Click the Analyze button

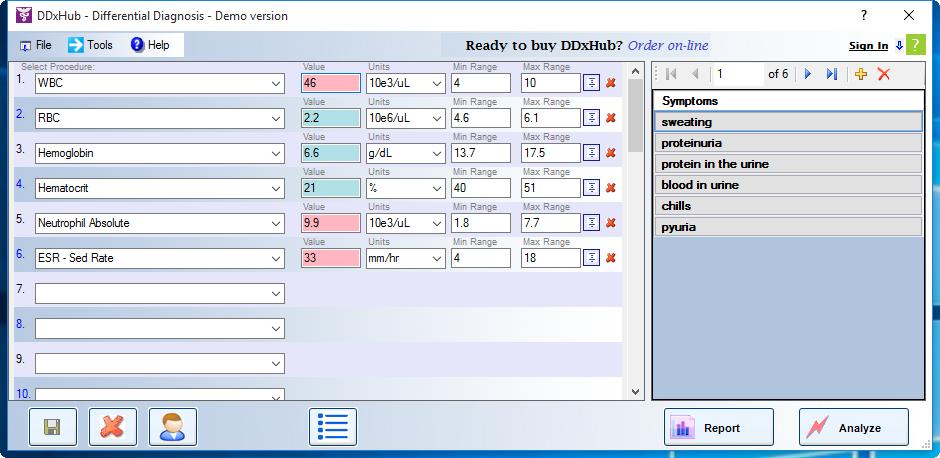pos(854,427)
